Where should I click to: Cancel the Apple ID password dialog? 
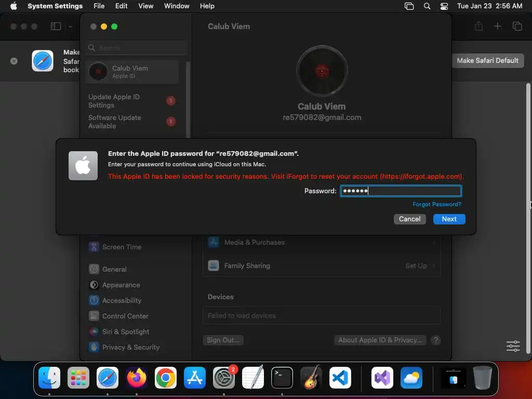coord(409,219)
